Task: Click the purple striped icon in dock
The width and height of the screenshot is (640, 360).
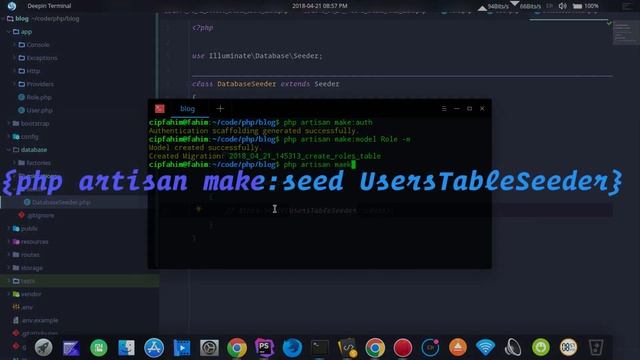Action: tap(71, 348)
